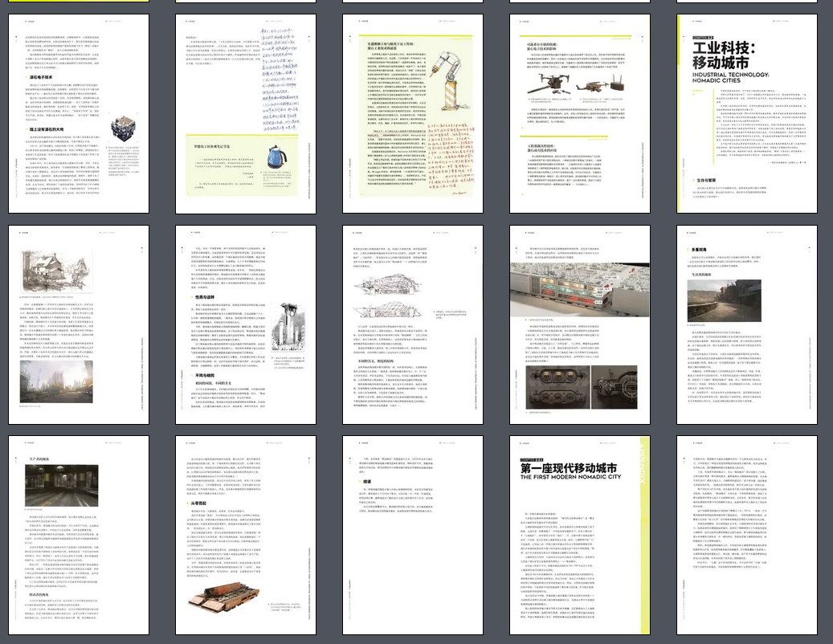The height and width of the screenshot is (644, 833).
Task: Open the page with robotic arm illustration
Action: point(413,113)
